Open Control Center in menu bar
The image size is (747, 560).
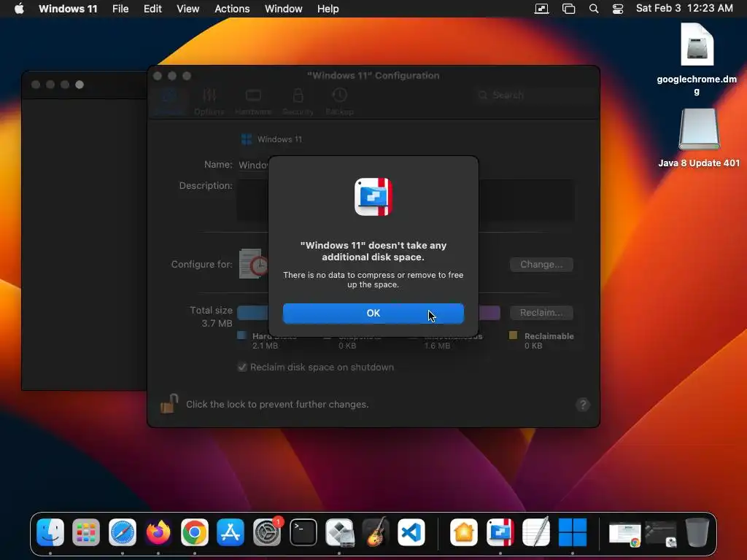tap(617, 9)
